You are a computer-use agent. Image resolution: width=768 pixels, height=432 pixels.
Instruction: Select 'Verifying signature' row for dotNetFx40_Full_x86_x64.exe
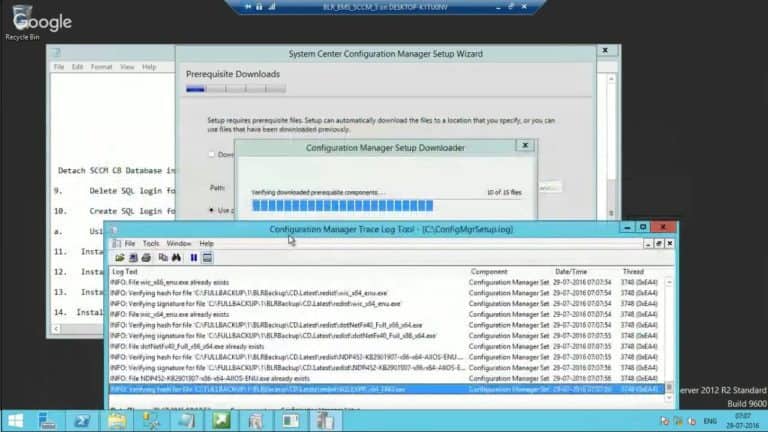[386, 336]
